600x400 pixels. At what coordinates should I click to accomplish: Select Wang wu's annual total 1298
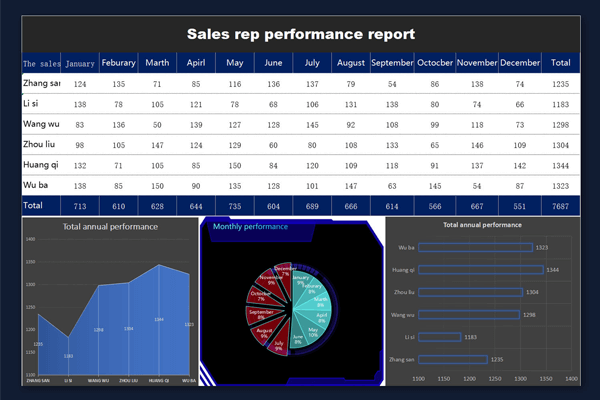coord(561,124)
